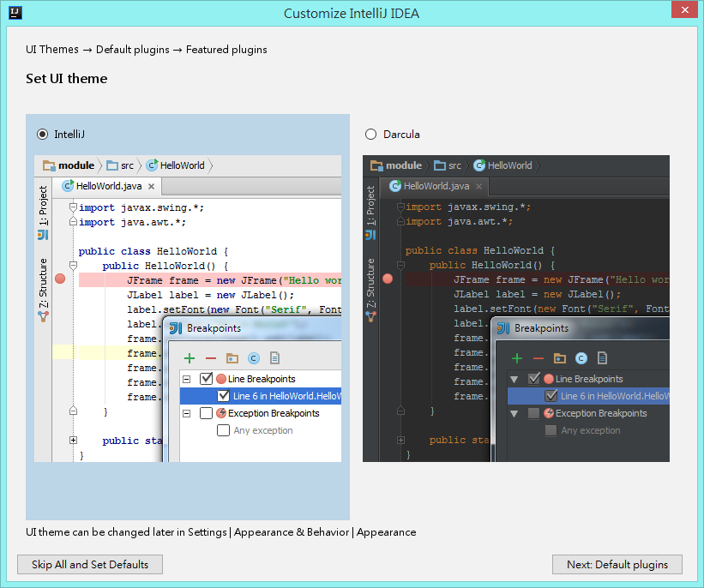704x588 pixels.
Task: Click HelloWorld class icon in Darcula breadcrumb
Action: 479,165
